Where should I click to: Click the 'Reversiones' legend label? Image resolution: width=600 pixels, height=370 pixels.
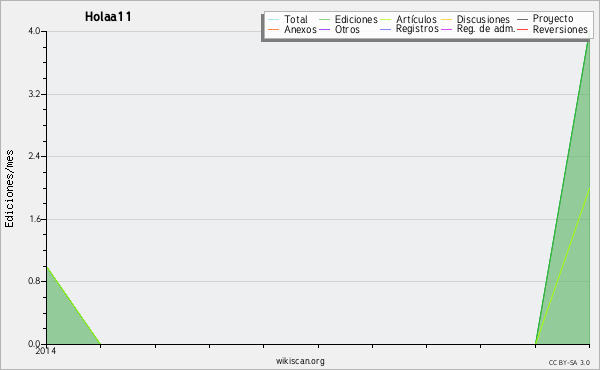(560, 29)
